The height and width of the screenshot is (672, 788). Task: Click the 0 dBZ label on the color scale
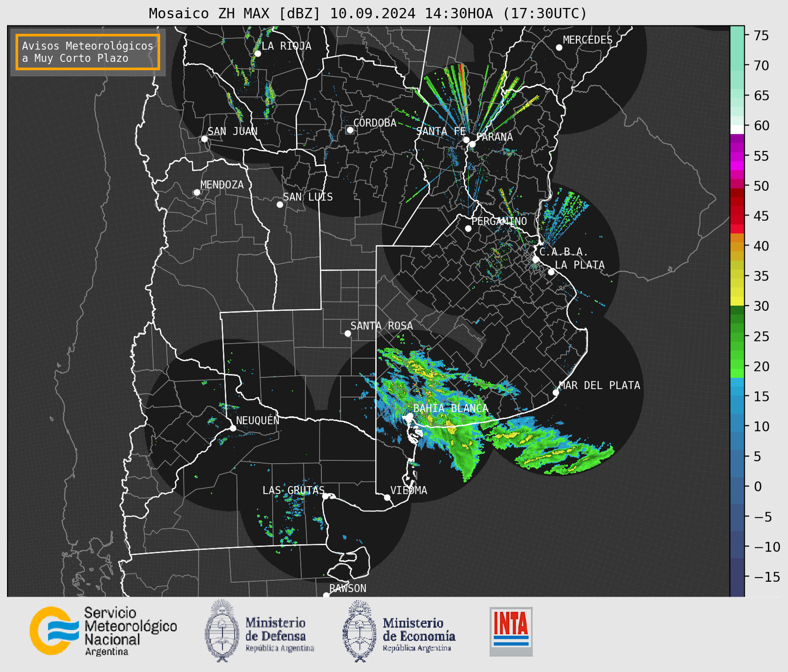pyautogui.click(x=758, y=486)
